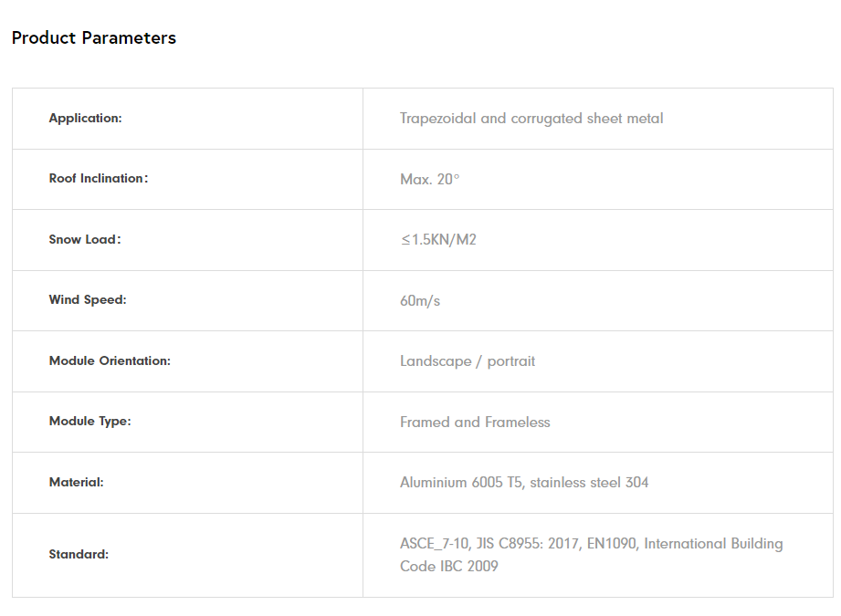Click the Product Parameters heading

pyautogui.click(x=93, y=38)
